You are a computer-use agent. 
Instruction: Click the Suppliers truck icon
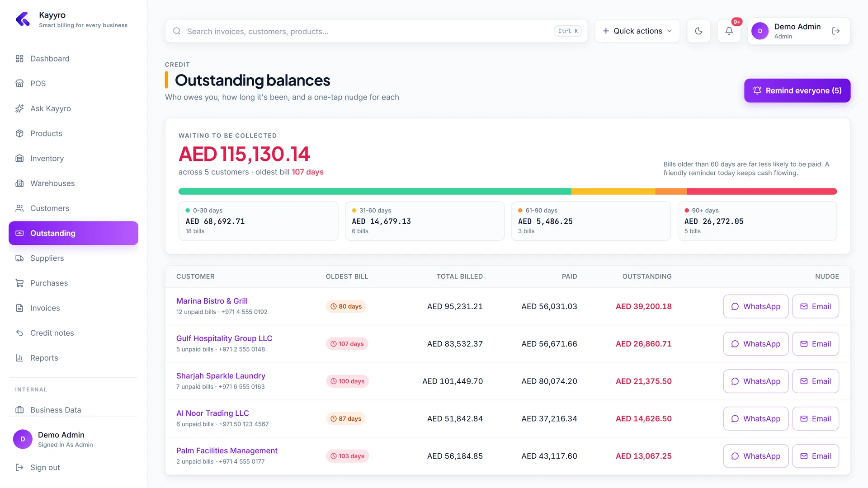[19, 258]
